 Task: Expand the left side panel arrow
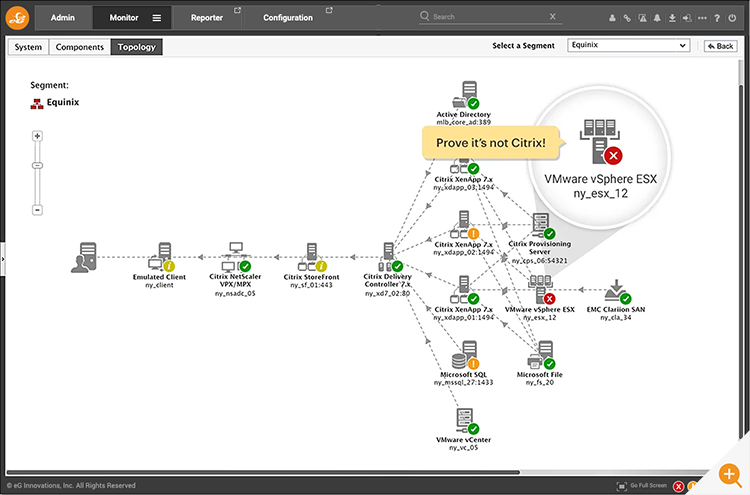pos(2,259)
